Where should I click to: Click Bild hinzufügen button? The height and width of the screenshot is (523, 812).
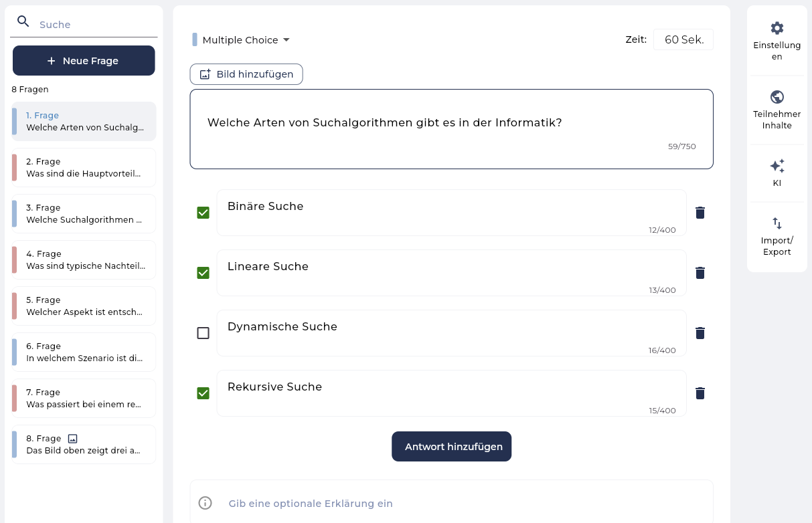tap(246, 74)
